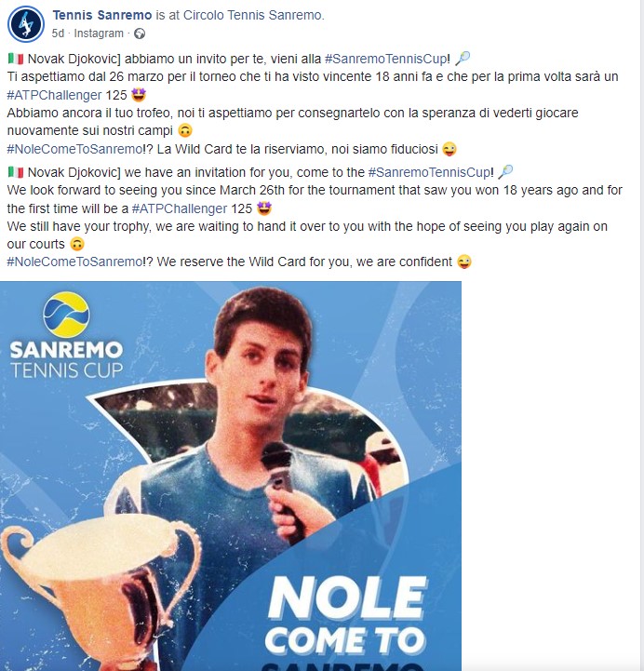Click the Italian #NoleComeToSanremo hashtag

(x=74, y=149)
